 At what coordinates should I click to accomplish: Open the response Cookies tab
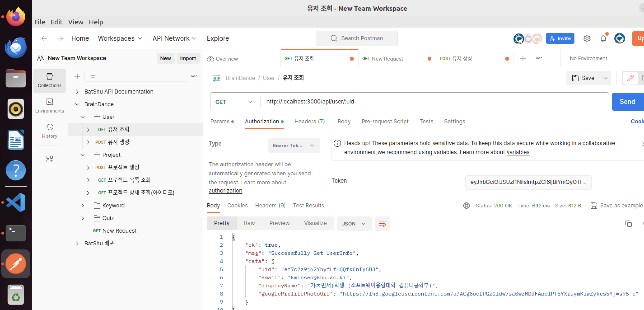[237, 205]
